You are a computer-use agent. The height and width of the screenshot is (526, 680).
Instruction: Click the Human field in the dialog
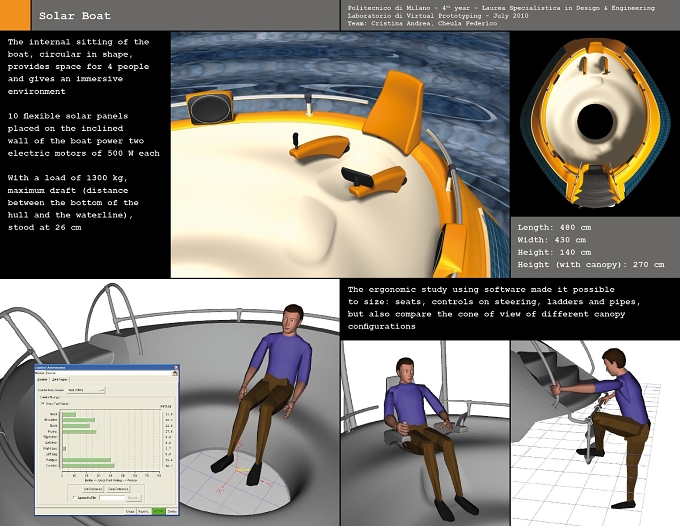tap(108, 373)
